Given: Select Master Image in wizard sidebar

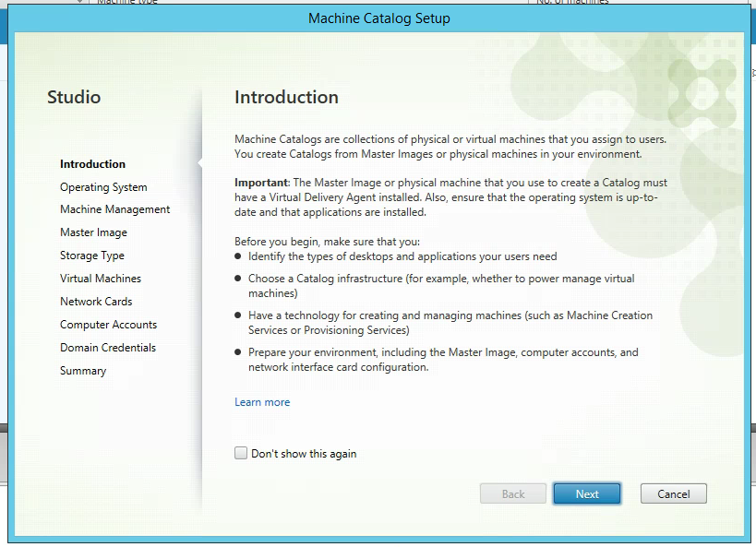Looking at the screenshot, I should click(x=93, y=232).
